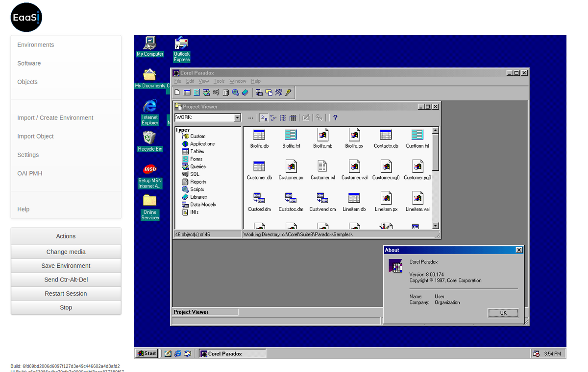The image size is (588, 372).
Task: Select Data Models in the Types tree
Action: point(199,205)
